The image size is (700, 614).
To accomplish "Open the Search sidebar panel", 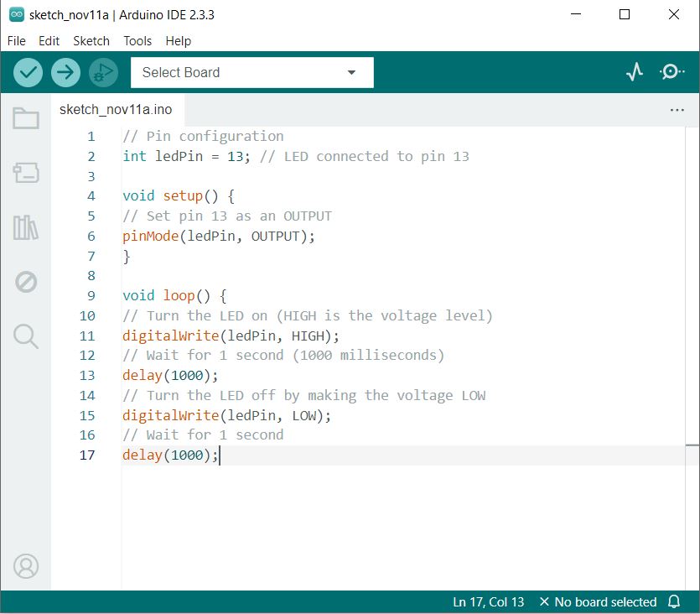I will (26, 336).
